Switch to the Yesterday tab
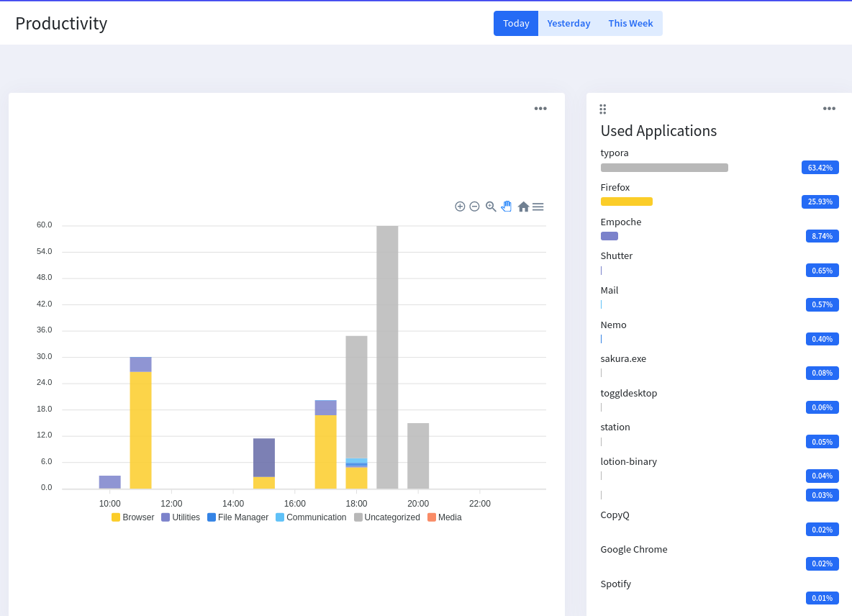This screenshot has height=616, width=852. point(568,23)
